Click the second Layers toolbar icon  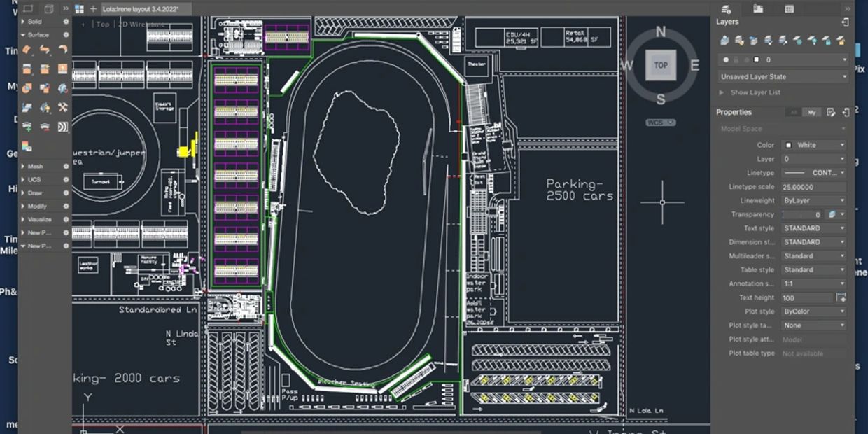point(738,41)
